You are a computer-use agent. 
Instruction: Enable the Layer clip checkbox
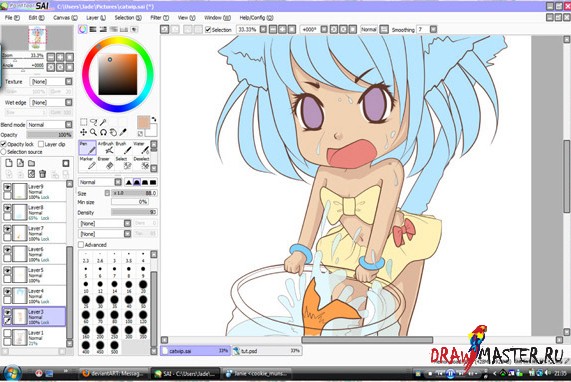click(x=41, y=144)
